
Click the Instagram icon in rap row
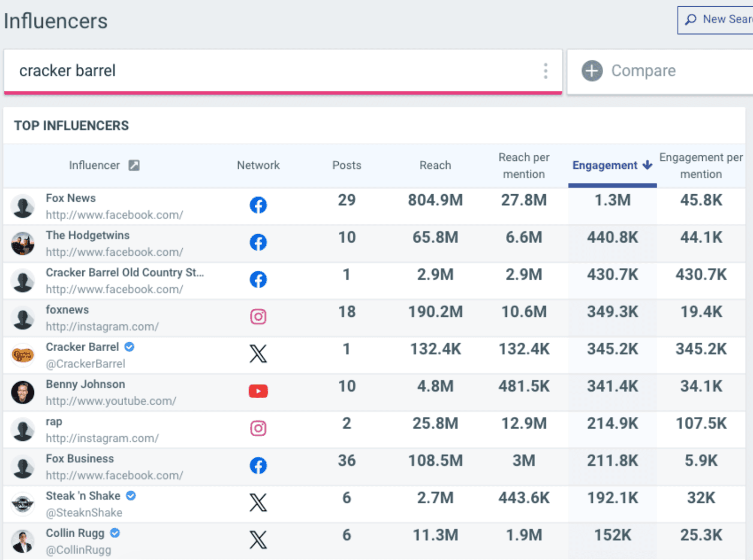point(258,428)
